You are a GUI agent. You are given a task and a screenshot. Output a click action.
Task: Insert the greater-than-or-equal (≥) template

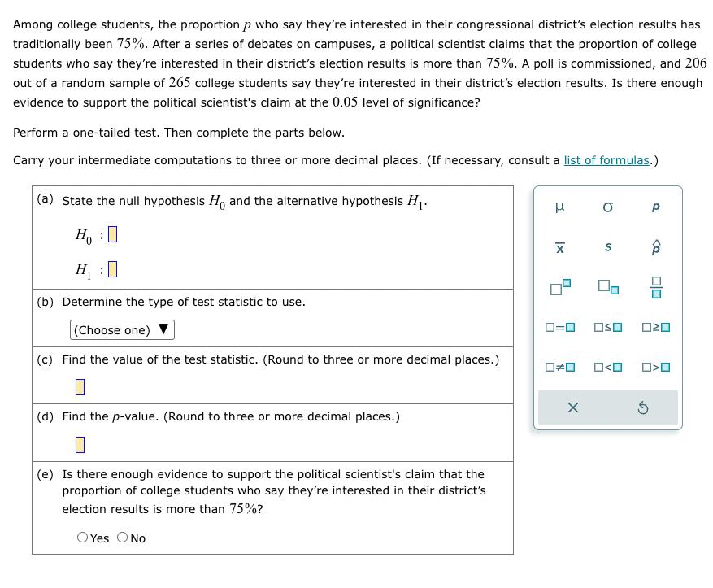655,327
